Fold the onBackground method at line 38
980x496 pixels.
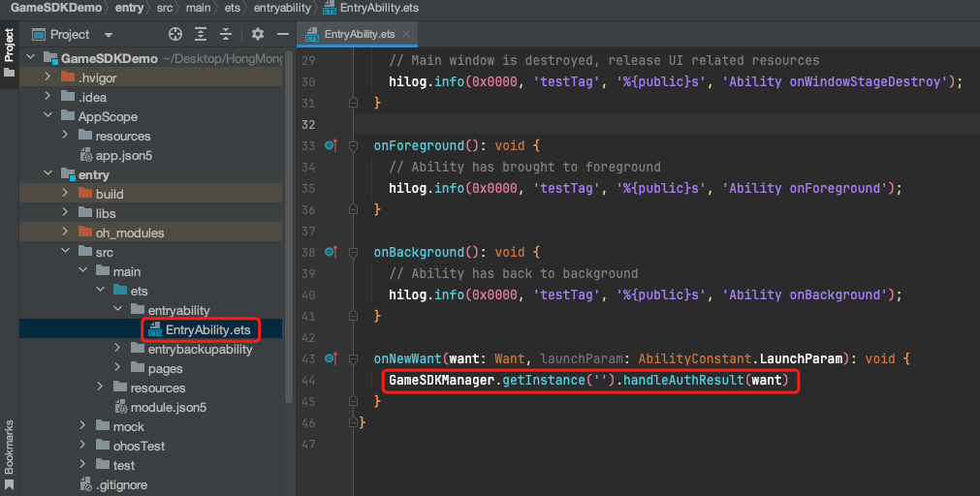(353, 253)
